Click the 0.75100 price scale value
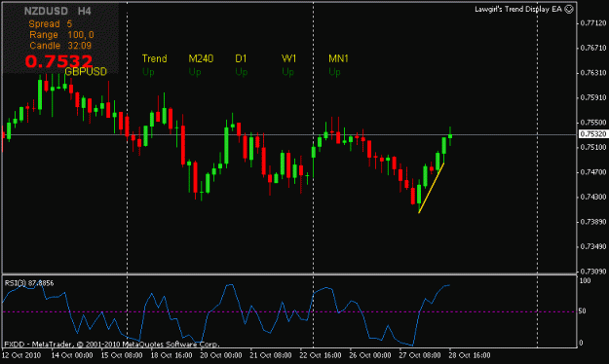Screen dimensions: 609x364 [x=593, y=148]
